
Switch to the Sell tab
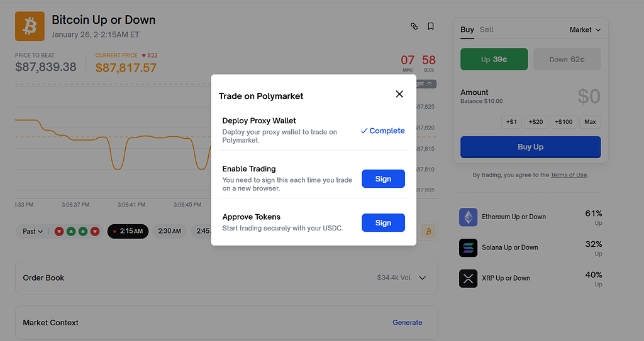pyautogui.click(x=487, y=30)
